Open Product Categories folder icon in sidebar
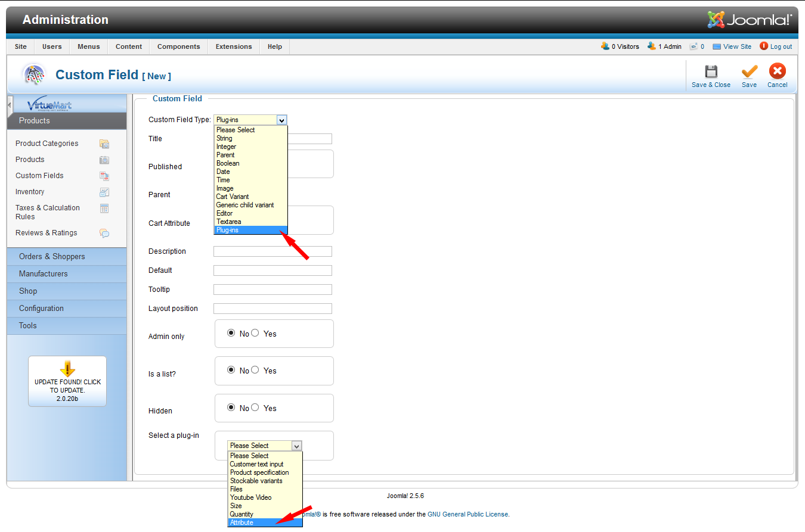Screen dimensions: 805x532 (104, 144)
